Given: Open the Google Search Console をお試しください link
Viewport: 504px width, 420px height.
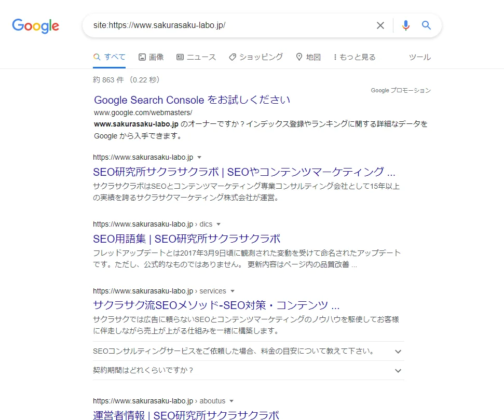Looking at the screenshot, I should tap(192, 100).
